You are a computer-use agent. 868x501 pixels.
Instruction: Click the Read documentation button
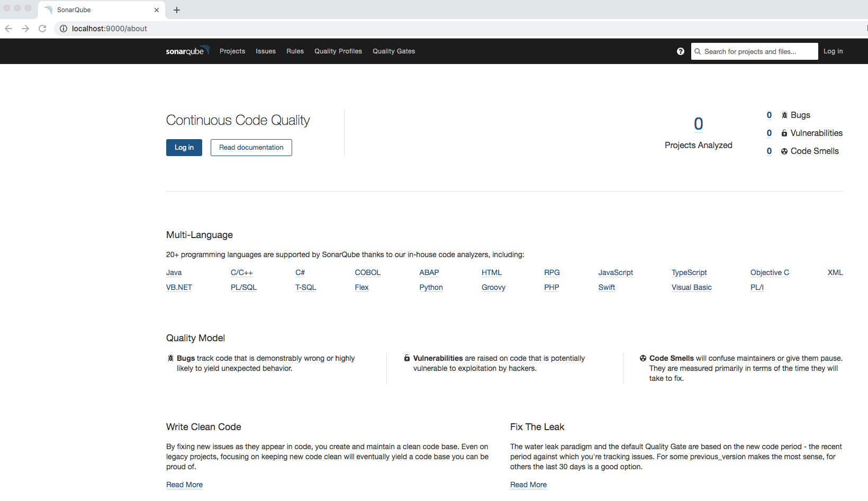(x=251, y=148)
